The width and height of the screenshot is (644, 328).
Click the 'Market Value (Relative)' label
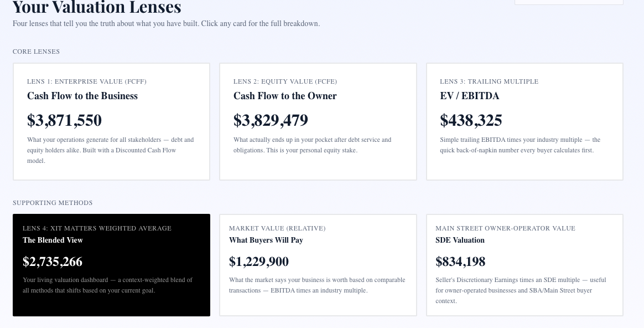point(277,228)
